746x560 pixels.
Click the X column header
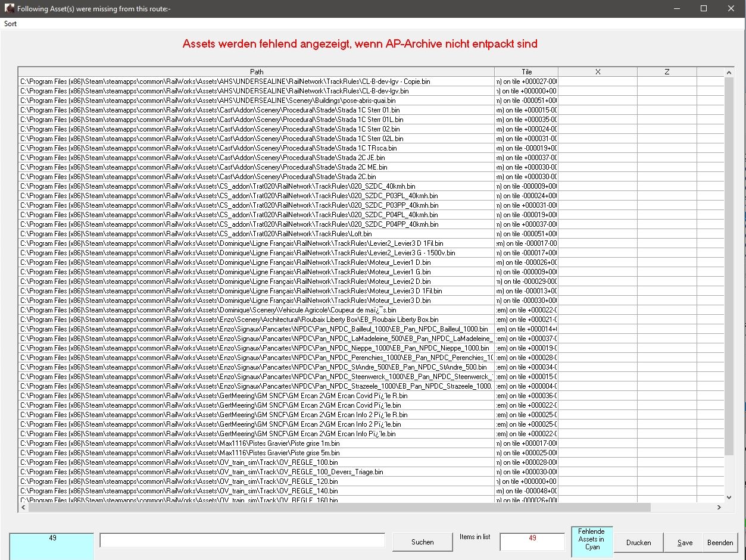click(597, 72)
